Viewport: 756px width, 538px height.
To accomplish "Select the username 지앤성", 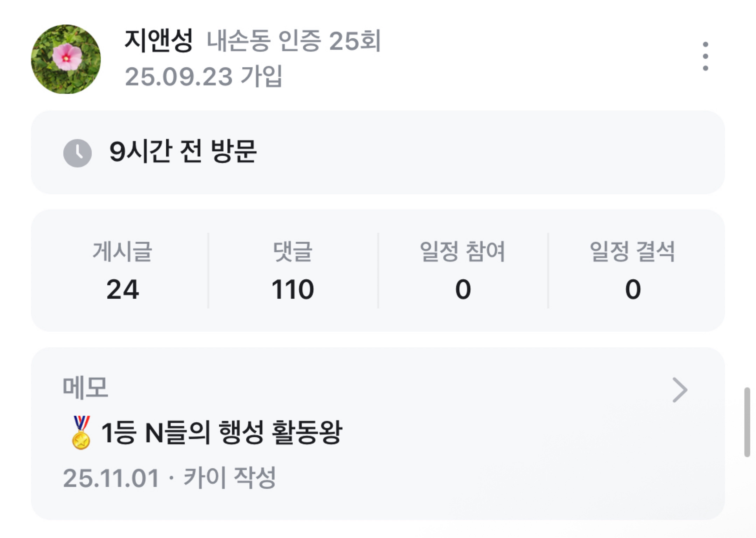I will tap(158, 40).
